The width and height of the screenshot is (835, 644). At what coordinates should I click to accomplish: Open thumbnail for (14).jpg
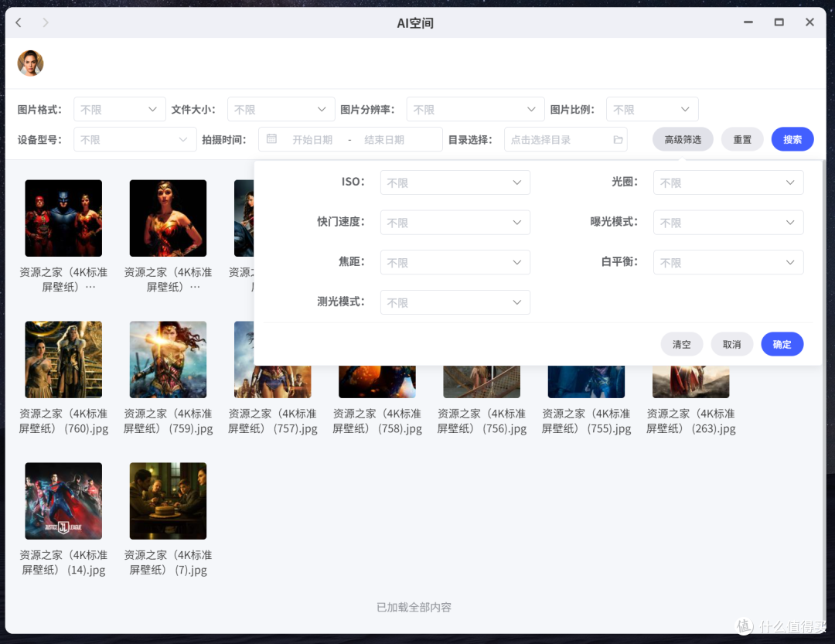63,501
